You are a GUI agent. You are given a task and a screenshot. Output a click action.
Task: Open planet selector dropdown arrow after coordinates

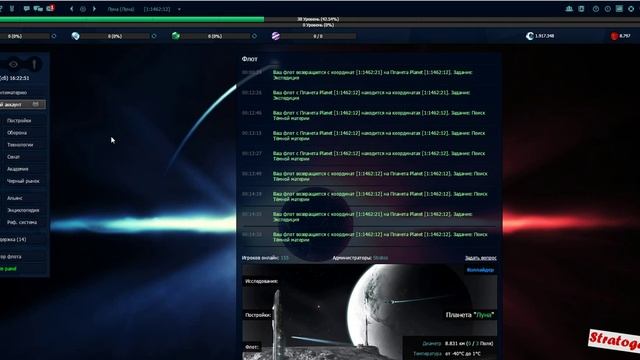click(179, 9)
